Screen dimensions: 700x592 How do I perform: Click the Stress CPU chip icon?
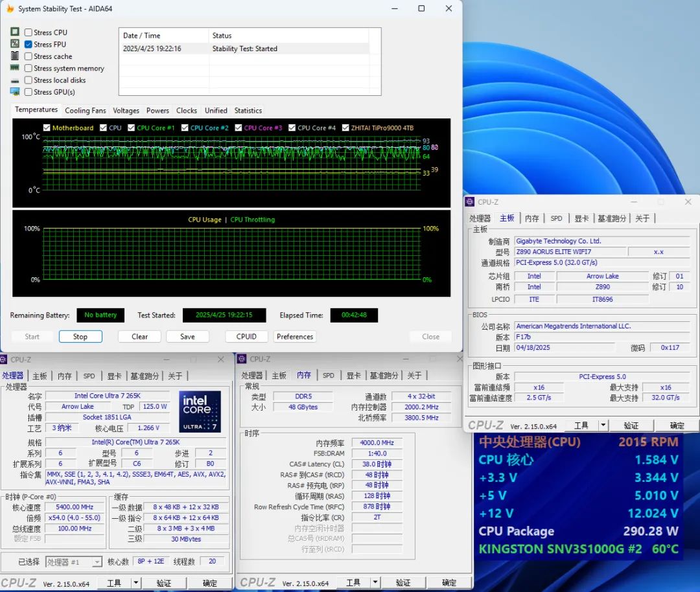tap(15, 32)
